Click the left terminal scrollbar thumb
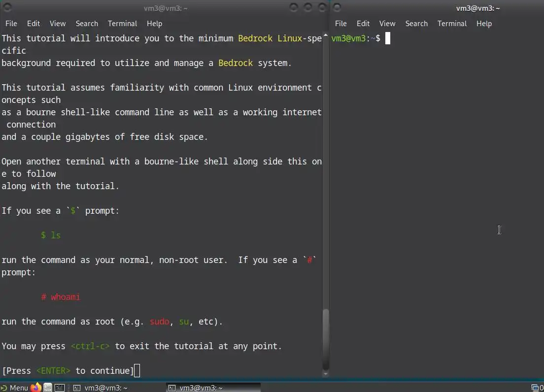 point(325,339)
